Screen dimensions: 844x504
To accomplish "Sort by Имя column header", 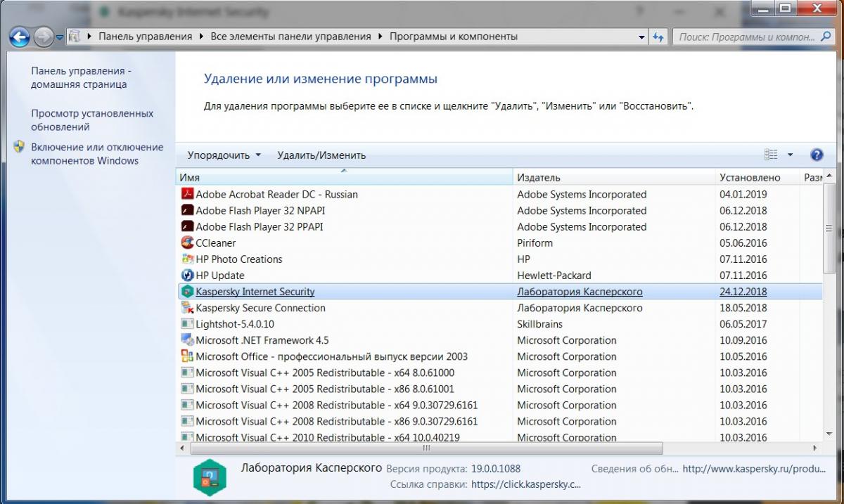I will click(344, 178).
